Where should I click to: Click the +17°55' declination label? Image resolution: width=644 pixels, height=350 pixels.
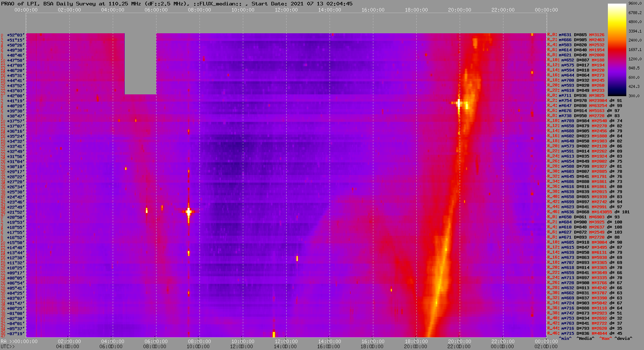16,232
